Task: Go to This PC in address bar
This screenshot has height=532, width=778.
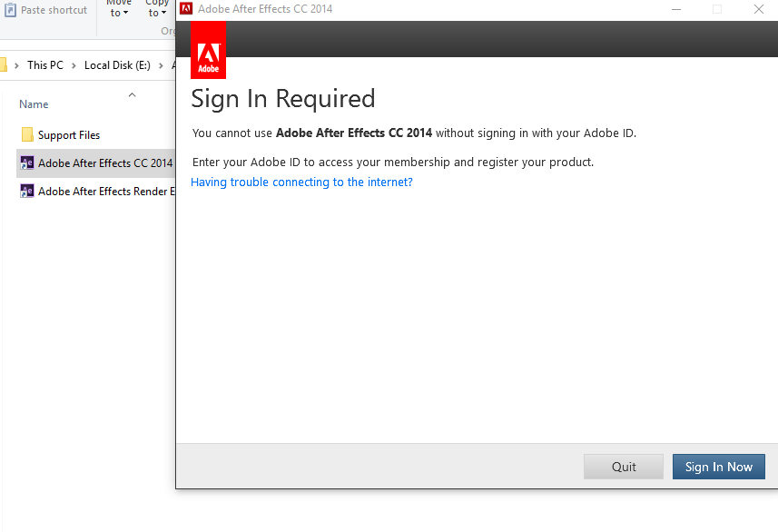Action: coord(45,65)
